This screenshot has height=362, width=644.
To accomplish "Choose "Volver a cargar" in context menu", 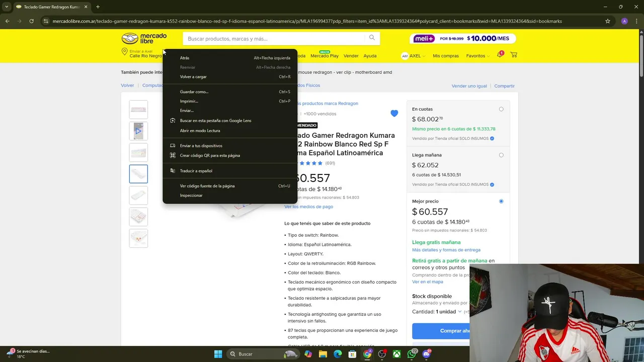I will coord(230,77).
